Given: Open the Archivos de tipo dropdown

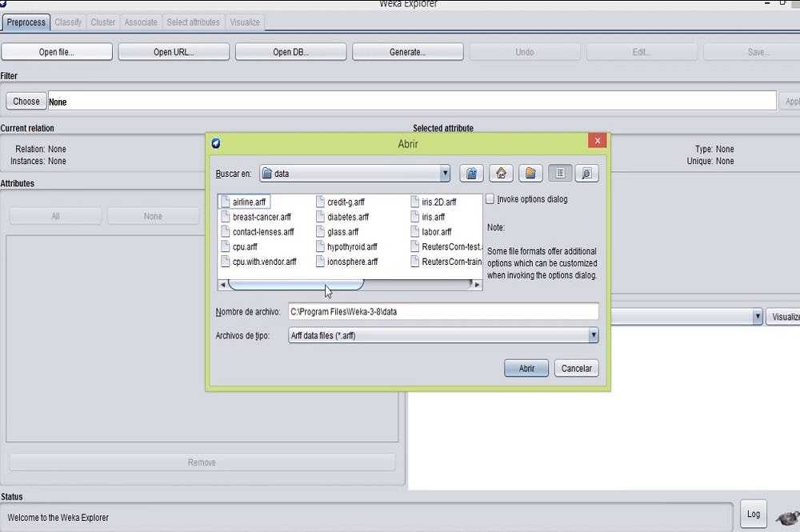Looking at the screenshot, I should (593, 336).
